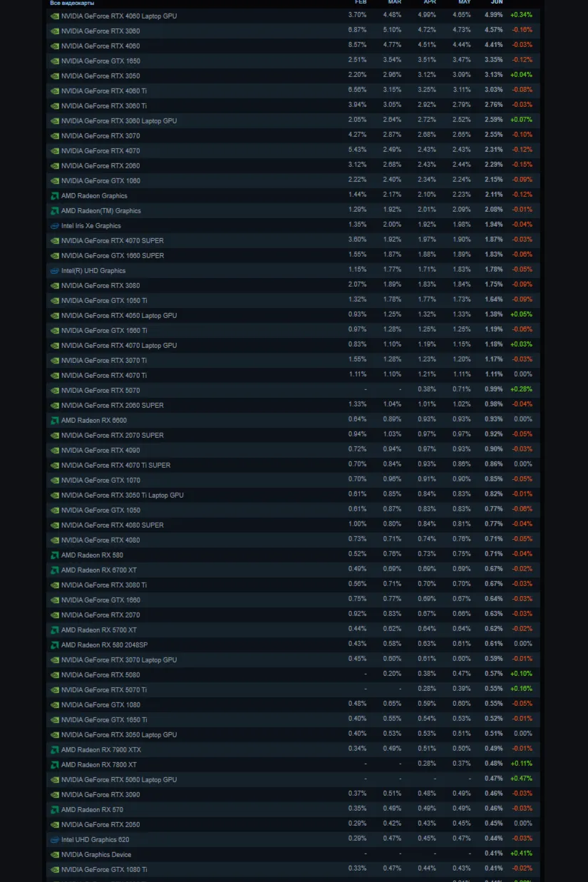The image size is (588, 882).
Task: Click the AMD logo beside AMD Radeon(TM) Graphics
Action: point(55,210)
